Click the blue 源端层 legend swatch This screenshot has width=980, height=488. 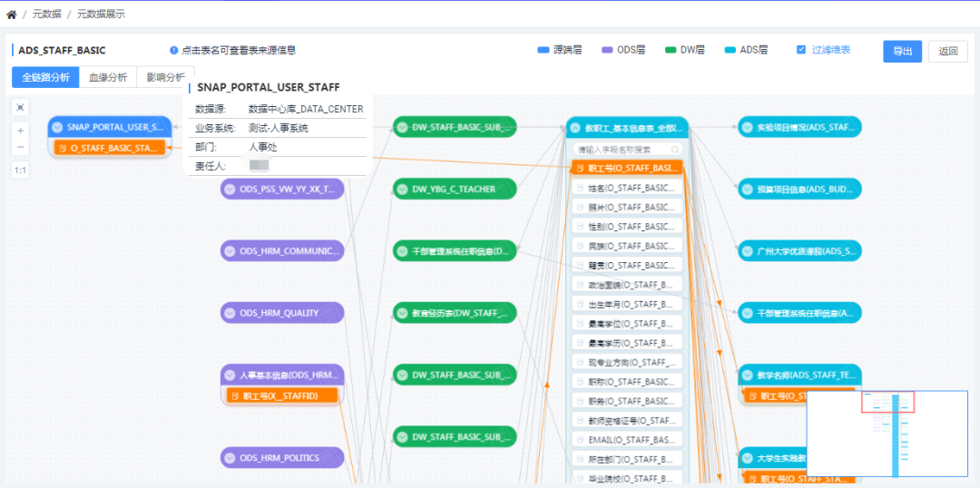coord(544,50)
